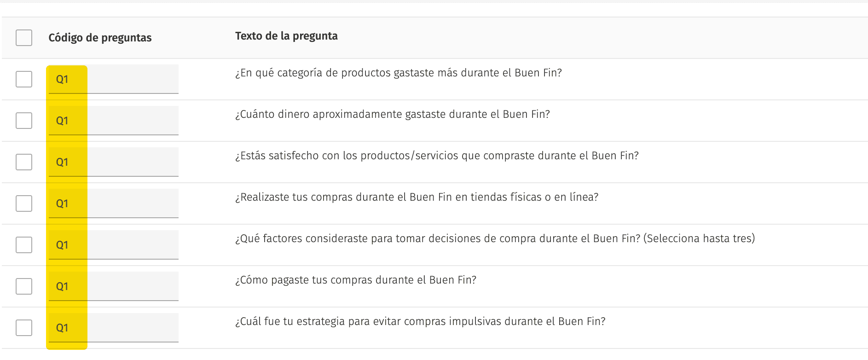The image size is (868, 360).
Task: Select the checkbox for the purchase factors question
Action: click(x=24, y=245)
